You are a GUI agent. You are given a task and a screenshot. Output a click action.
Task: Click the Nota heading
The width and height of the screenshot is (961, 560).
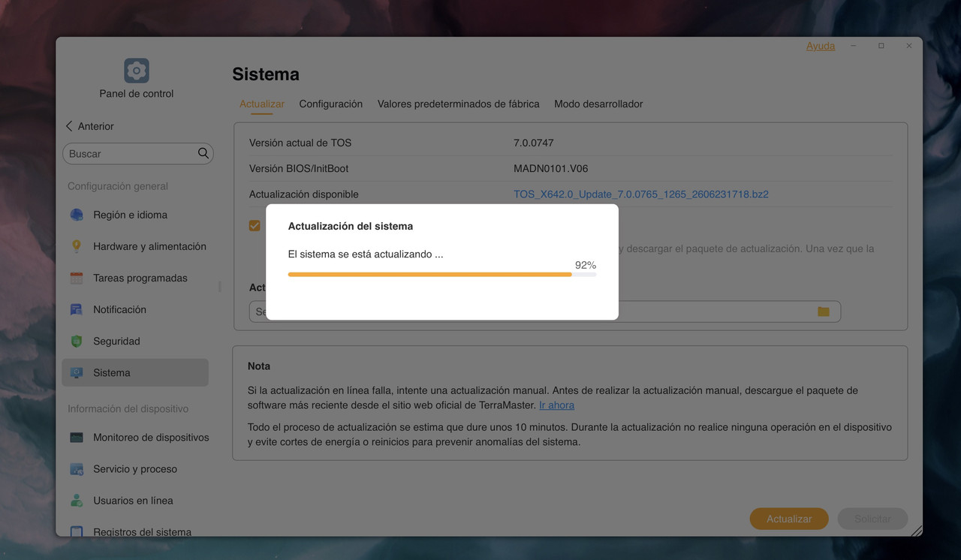[259, 366]
